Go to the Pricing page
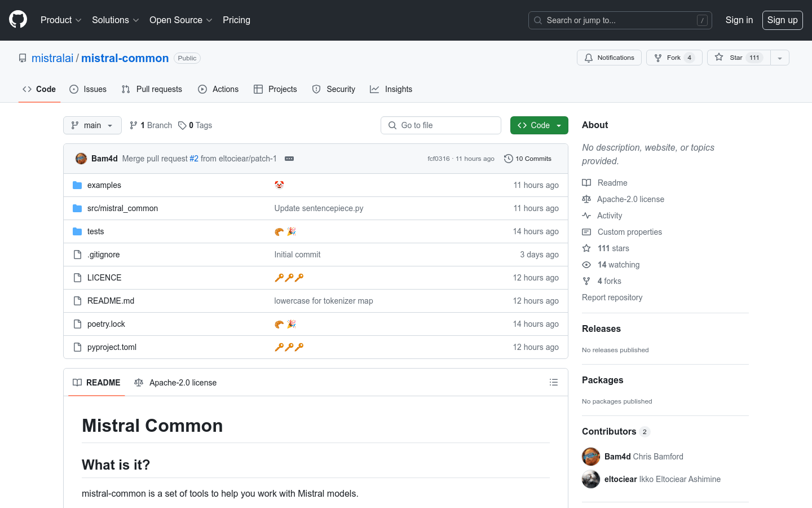Screen dimensions: 812x508 point(236,20)
